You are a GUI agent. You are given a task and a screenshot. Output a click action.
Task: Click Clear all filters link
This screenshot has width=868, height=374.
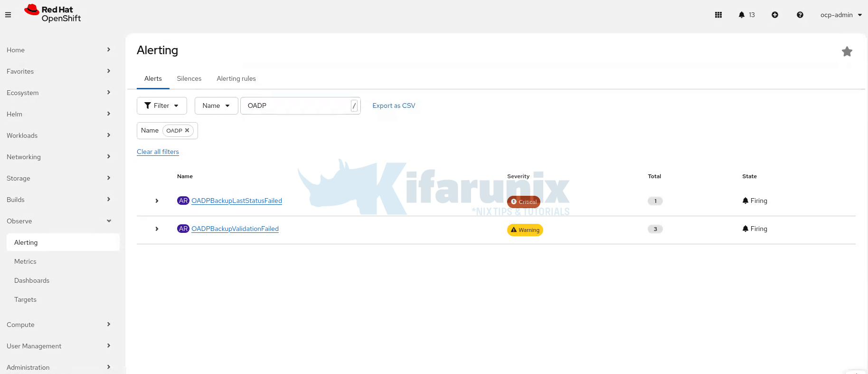tap(158, 152)
